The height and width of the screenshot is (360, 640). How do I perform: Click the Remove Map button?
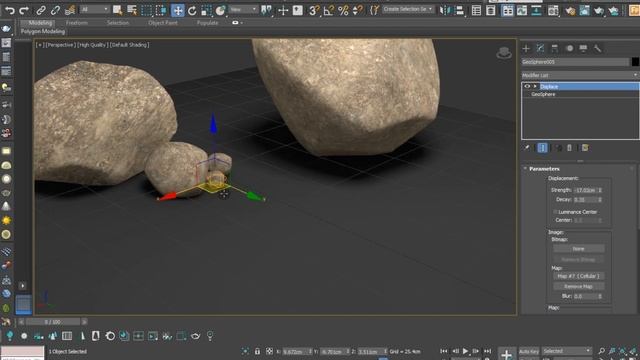click(x=579, y=287)
